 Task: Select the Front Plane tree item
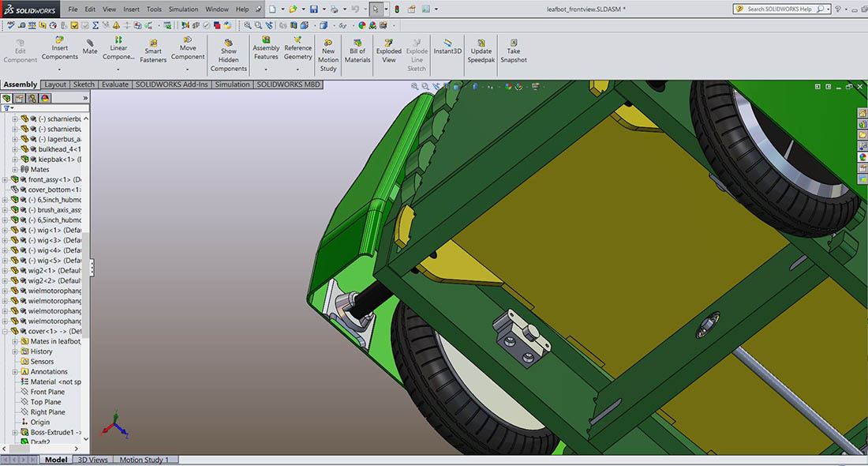(x=43, y=392)
